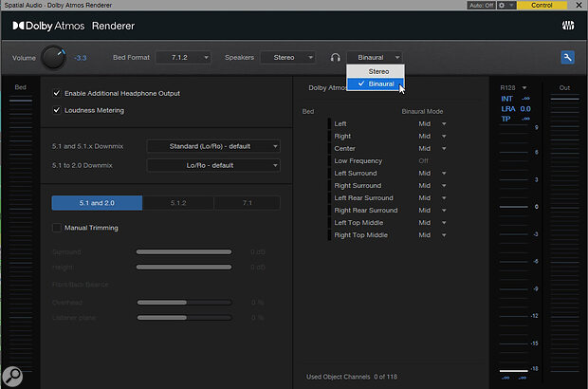This screenshot has height=389, width=588.
Task: Click the Surround trim slider
Action: [x=184, y=252]
